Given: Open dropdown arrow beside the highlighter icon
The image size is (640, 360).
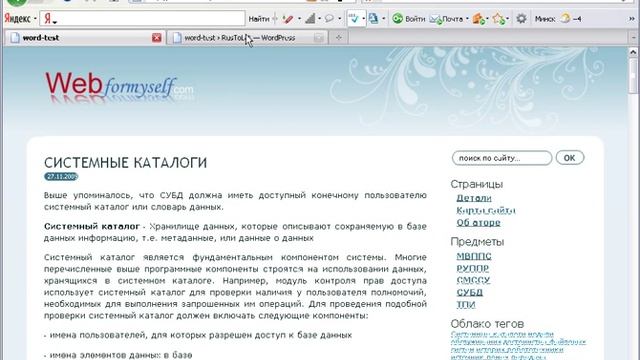Looking at the screenshot, I should pos(299,19).
